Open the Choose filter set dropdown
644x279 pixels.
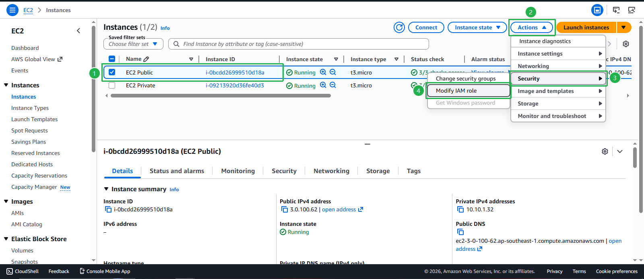(x=133, y=44)
